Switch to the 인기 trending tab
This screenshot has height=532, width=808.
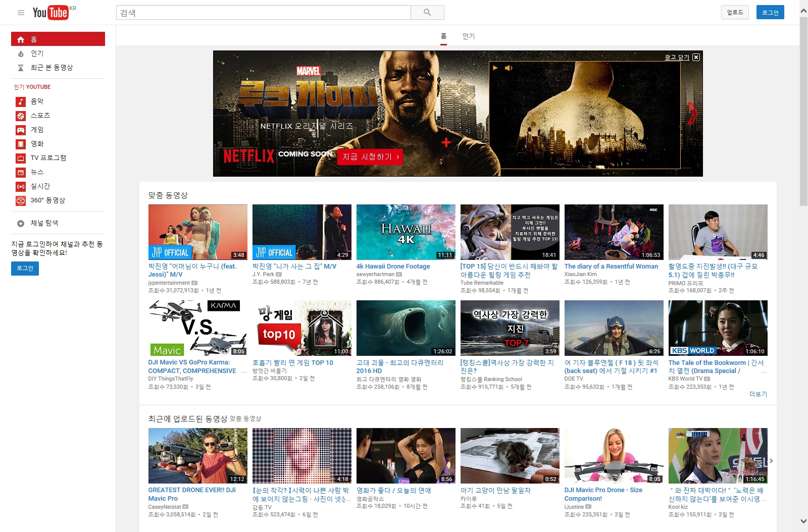click(469, 36)
